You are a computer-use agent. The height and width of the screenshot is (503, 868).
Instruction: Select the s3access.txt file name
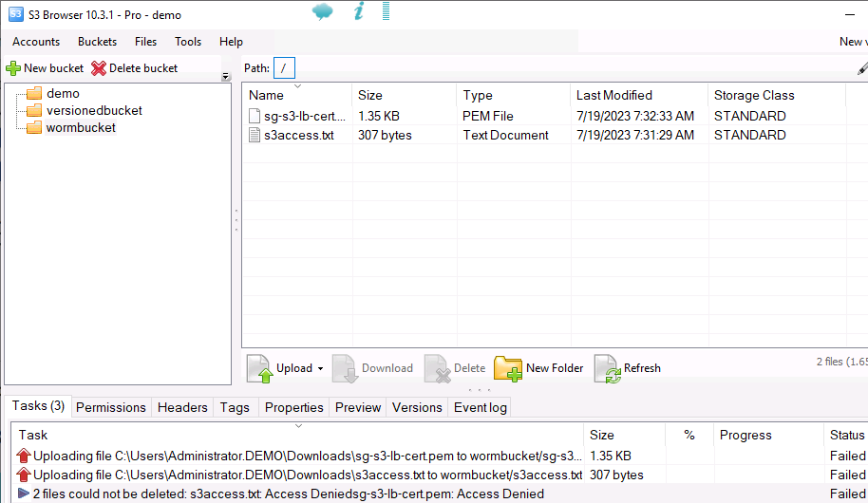tap(299, 136)
